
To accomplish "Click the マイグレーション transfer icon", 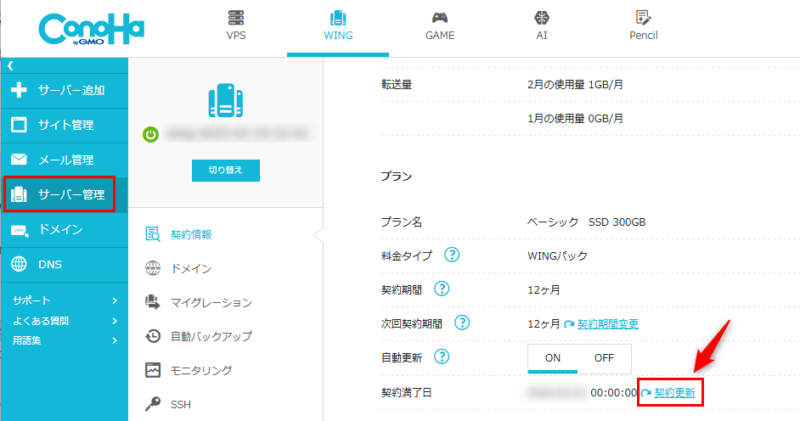I will (153, 302).
